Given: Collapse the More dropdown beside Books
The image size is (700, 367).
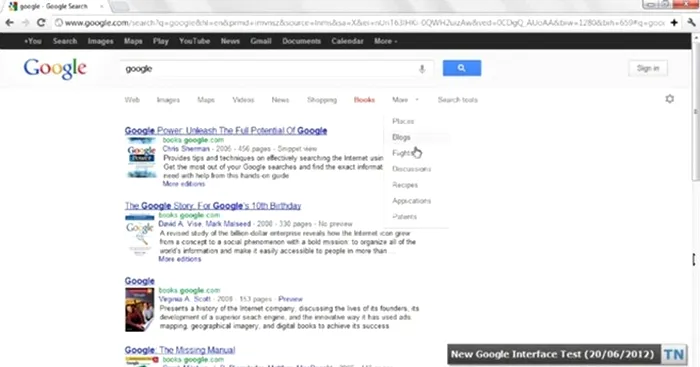Looking at the screenshot, I should (x=405, y=100).
